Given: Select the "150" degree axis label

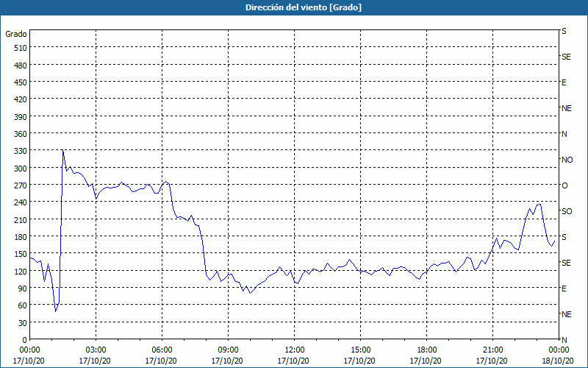Looking at the screenshot, I should tap(21, 254).
